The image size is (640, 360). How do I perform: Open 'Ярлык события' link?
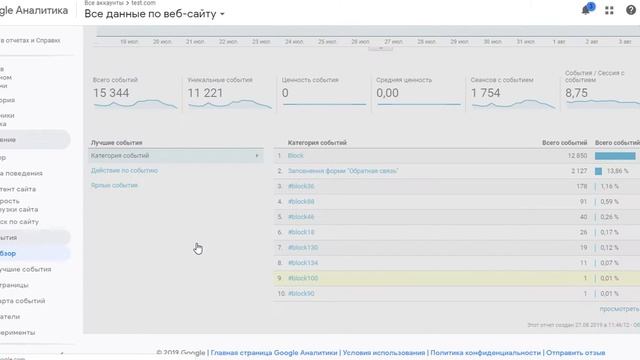[114, 185]
